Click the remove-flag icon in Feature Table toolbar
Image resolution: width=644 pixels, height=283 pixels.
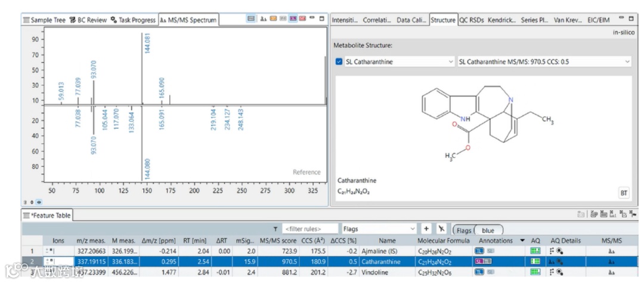(633, 214)
